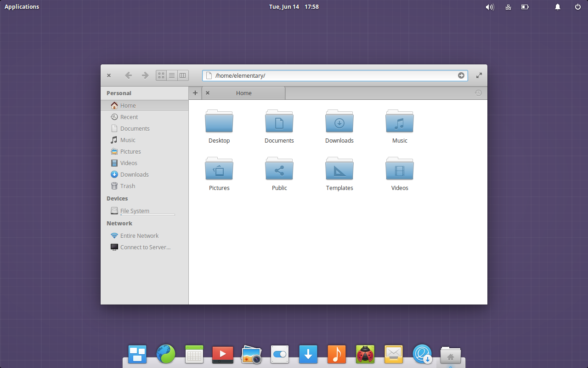Image resolution: width=588 pixels, height=368 pixels.
Task: Open Trash from the sidebar
Action: click(127, 186)
